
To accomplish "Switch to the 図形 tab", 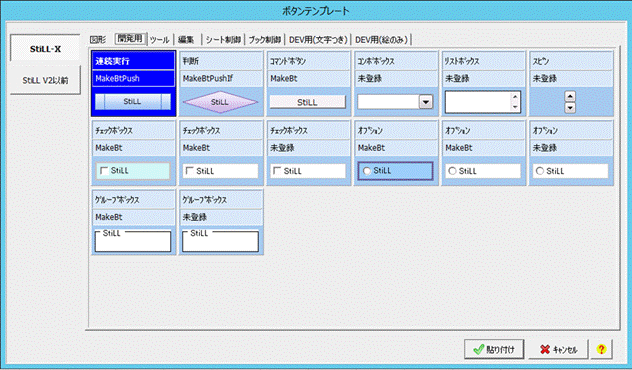I will click(x=98, y=39).
